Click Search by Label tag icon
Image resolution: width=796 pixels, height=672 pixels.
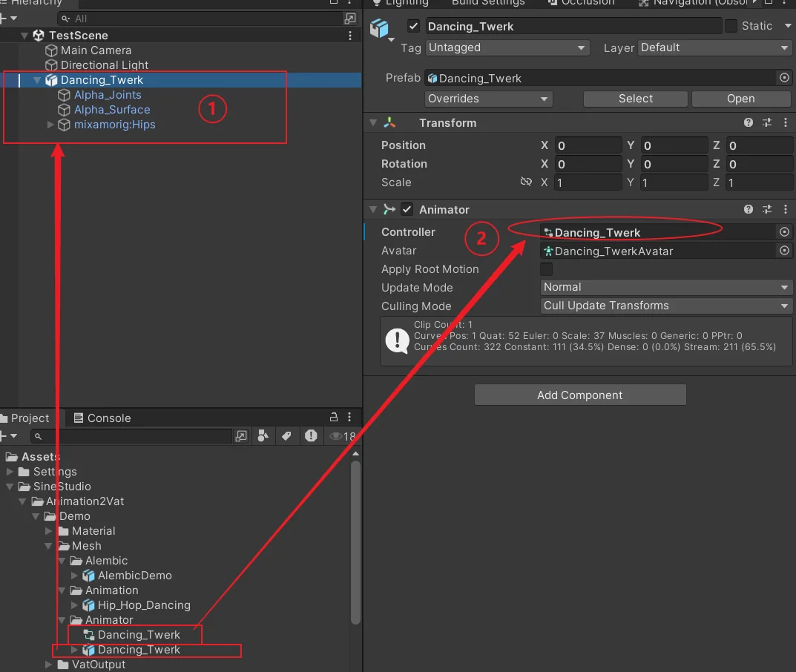[x=286, y=436]
